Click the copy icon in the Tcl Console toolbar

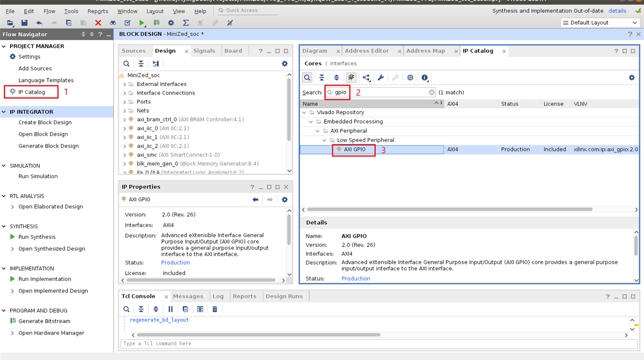pyautogui.click(x=185, y=309)
